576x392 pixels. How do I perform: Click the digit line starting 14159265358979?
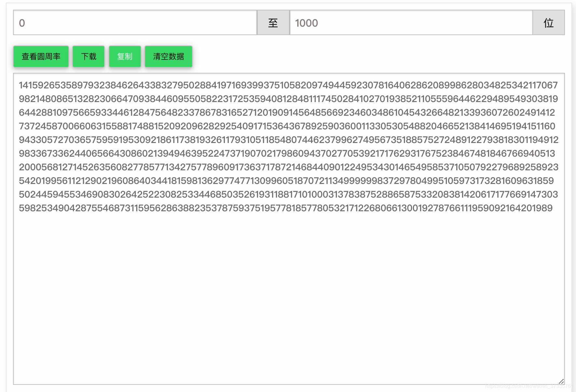pyautogui.click(x=288, y=85)
